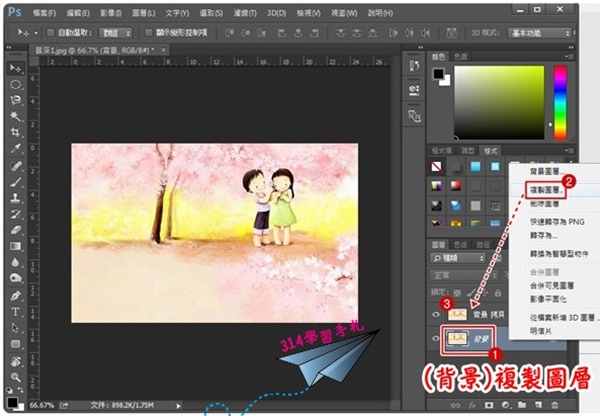Select the Path Selection arrow tool
600x416 pixels.
[x=15, y=328]
